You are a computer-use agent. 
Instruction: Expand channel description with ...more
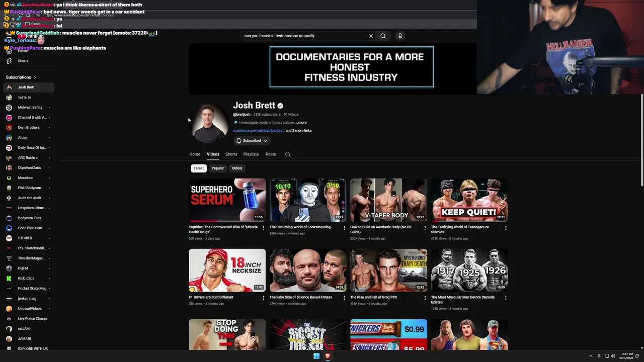coord(301,123)
